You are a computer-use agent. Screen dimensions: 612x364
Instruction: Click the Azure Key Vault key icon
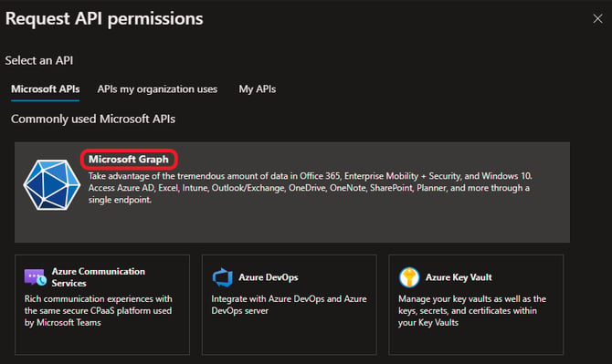(409, 277)
